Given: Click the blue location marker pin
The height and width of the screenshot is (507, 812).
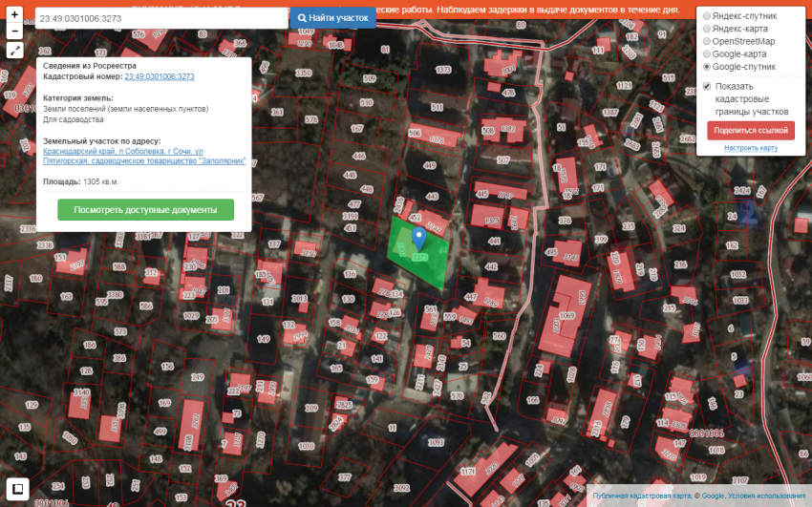Looking at the screenshot, I should (x=417, y=238).
